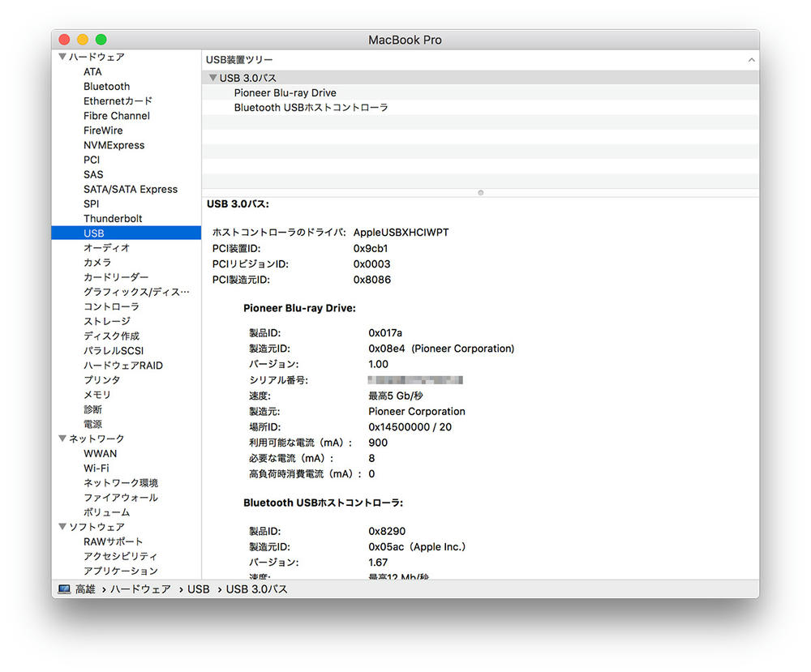
Task: Click the USB装置ツリー header sort chevron
Action: click(751, 60)
